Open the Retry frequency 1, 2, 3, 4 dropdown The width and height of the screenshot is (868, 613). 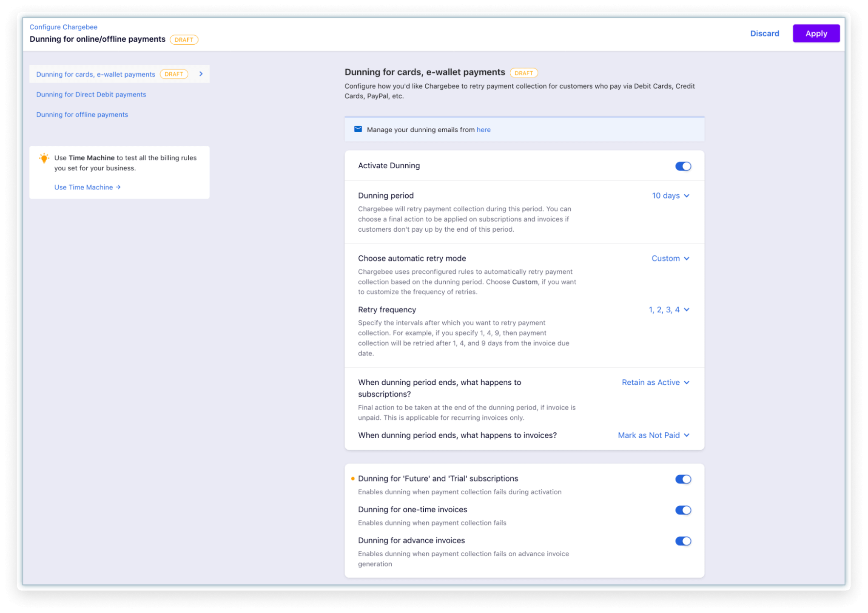pos(669,309)
